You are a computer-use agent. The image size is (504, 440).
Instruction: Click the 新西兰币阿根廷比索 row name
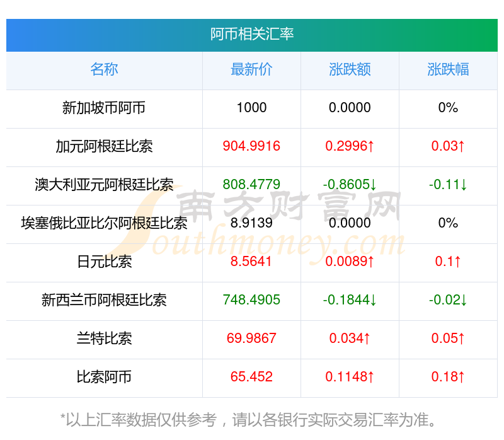coord(104,300)
